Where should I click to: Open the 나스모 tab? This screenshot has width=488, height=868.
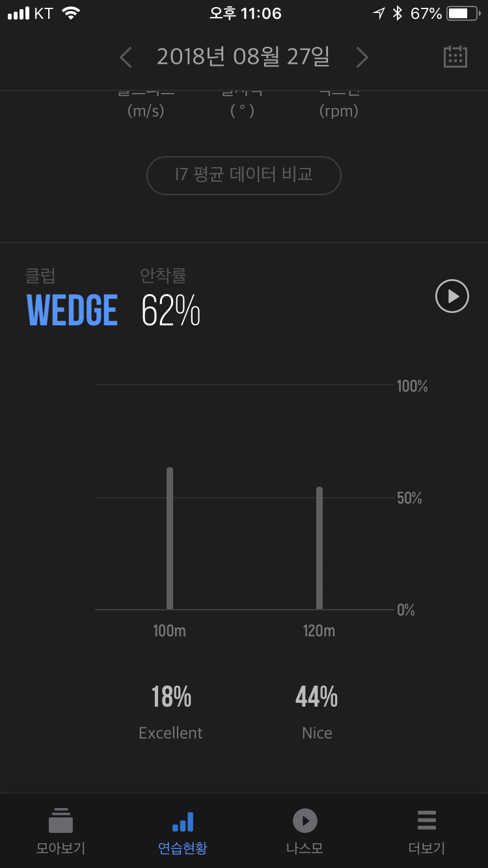point(305,831)
